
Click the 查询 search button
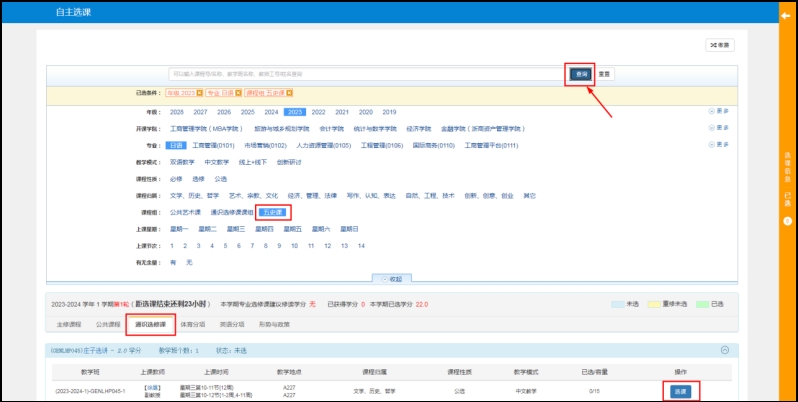580,74
